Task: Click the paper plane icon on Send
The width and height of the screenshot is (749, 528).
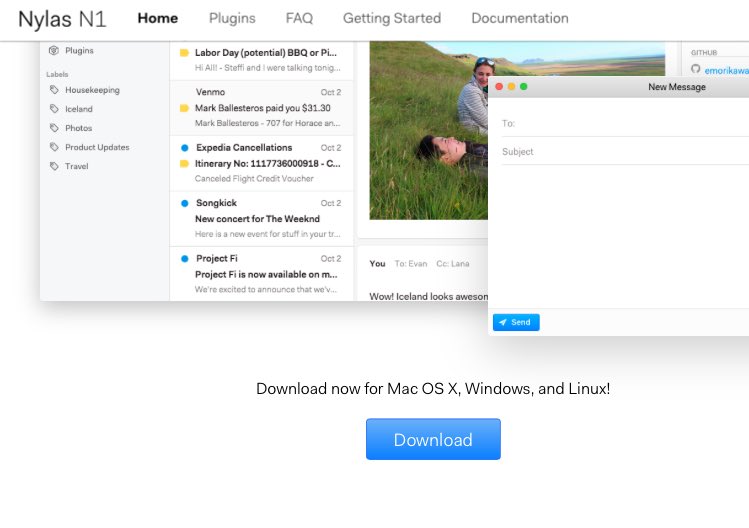Action: (503, 322)
